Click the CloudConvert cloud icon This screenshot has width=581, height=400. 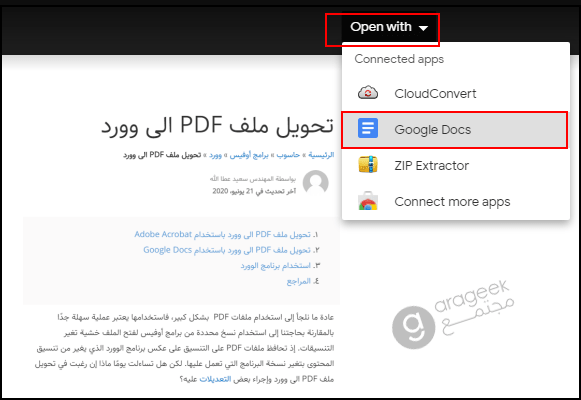tap(368, 93)
